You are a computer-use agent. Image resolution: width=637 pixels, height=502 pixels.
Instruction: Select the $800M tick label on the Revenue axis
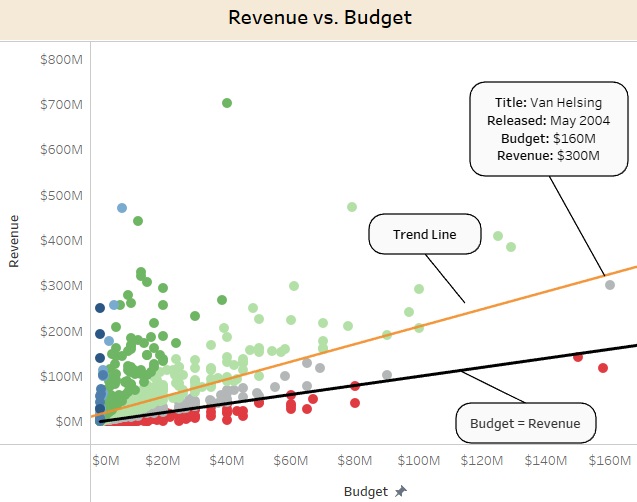[x=61, y=59]
